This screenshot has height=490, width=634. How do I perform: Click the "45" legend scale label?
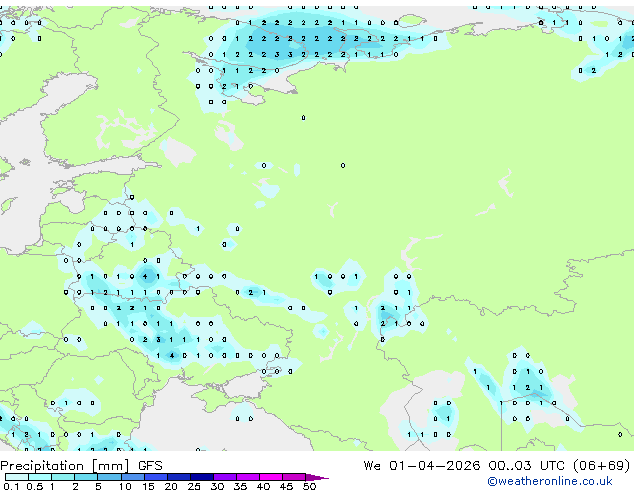[x=286, y=486]
